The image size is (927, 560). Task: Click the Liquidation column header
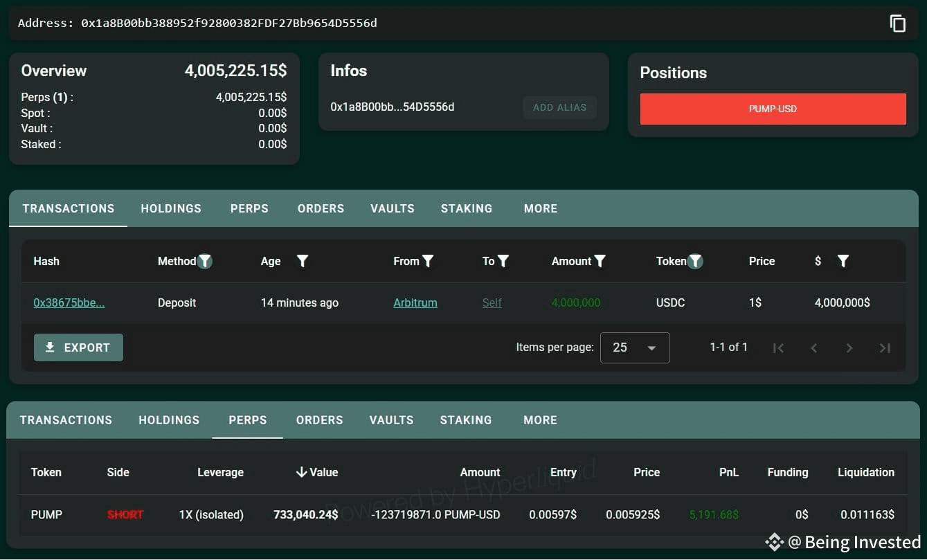866,472
